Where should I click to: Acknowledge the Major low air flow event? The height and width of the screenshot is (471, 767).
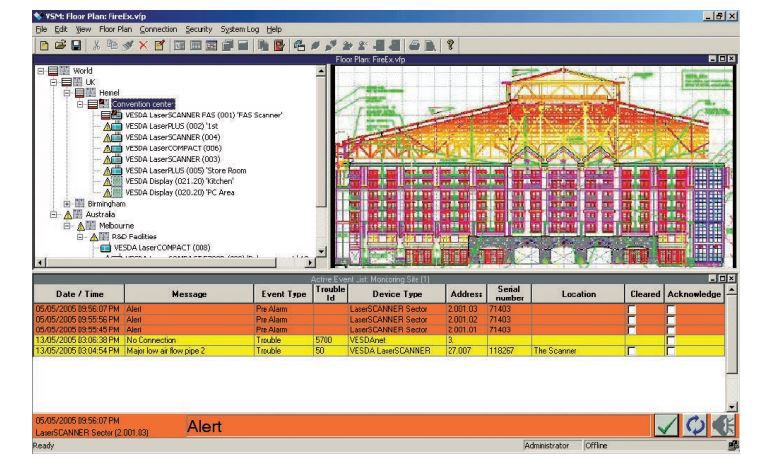pos(671,351)
